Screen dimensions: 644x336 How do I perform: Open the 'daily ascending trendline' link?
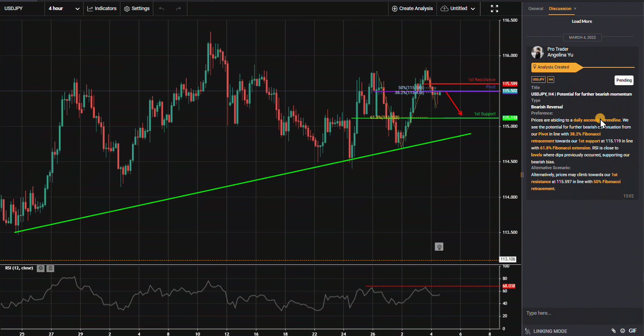pos(597,120)
